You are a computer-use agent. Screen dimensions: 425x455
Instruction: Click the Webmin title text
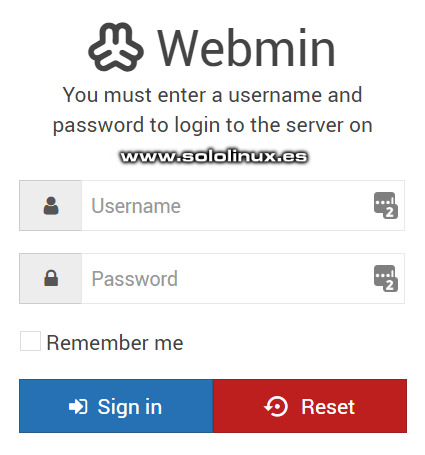pos(246,48)
